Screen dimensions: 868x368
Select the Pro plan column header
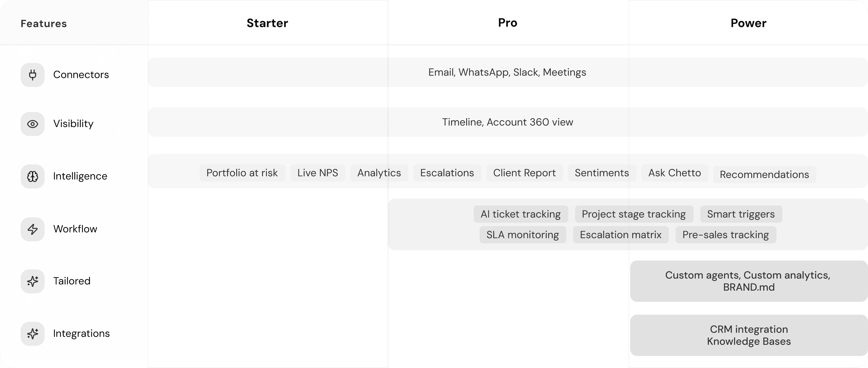tap(507, 23)
